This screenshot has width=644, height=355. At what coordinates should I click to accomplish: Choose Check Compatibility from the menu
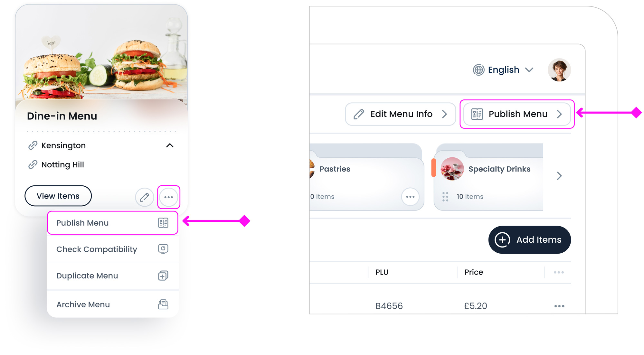[113, 249]
